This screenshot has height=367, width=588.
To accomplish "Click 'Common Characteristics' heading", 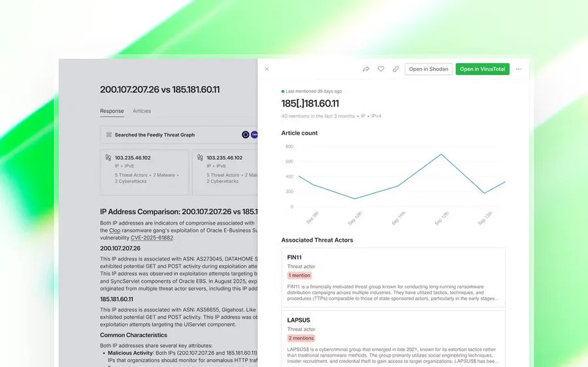I will pyautogui.click(x=133, y=335).
